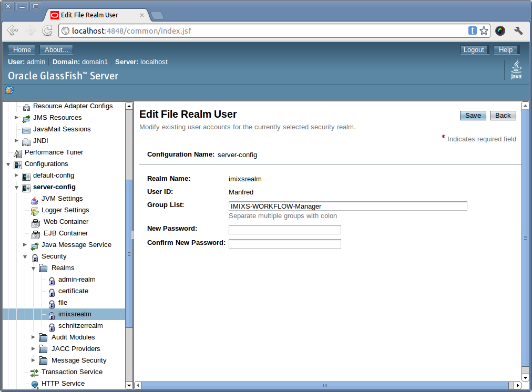Open the About... dialog
This screenshot has width=532, height=392.
tap(56, 49)
